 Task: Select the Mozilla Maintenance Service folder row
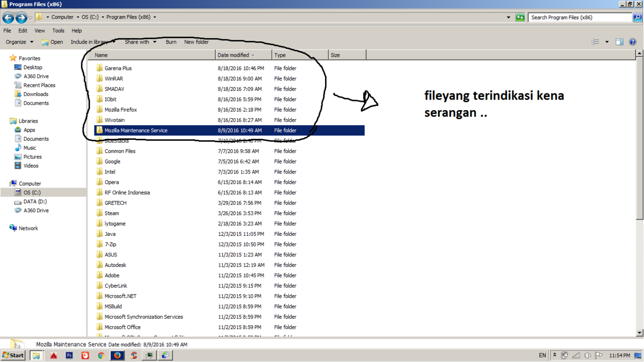(229, 130)
